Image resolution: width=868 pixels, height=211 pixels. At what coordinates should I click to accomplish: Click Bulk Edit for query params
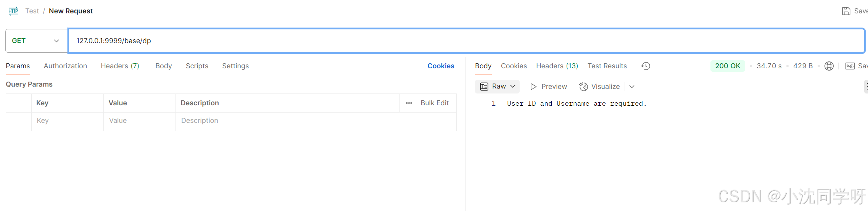coord(435,103)
